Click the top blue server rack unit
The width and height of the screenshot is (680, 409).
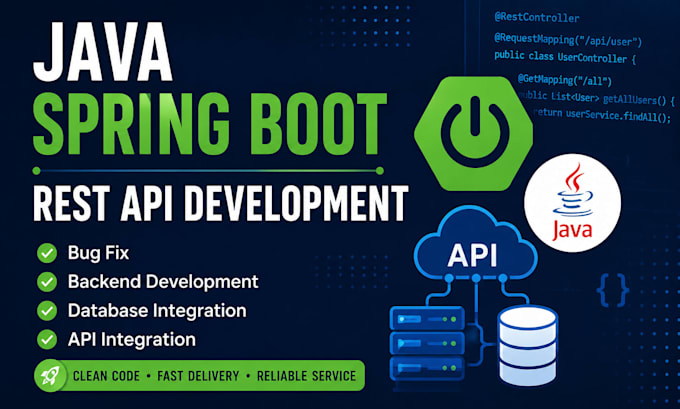[x=427, y=318]
